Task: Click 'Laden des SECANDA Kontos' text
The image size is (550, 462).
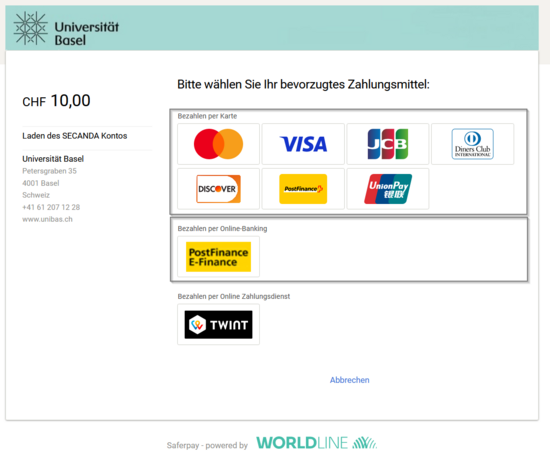Action: click(75, 136)
